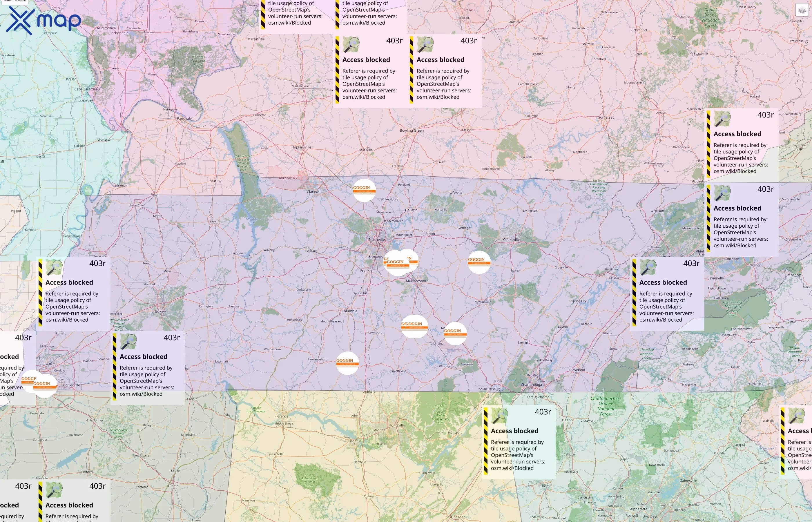
Task: Click the Florence label on the map
Action: (281, 416)
